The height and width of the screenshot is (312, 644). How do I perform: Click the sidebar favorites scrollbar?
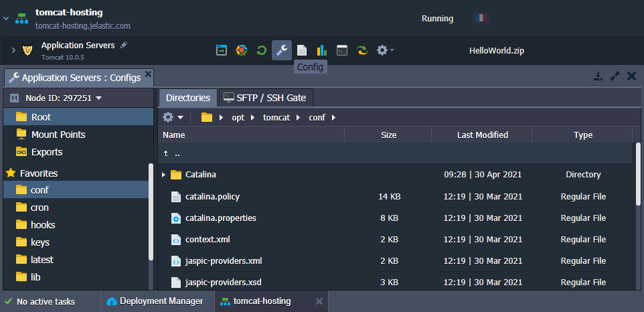tap(151, 212)
